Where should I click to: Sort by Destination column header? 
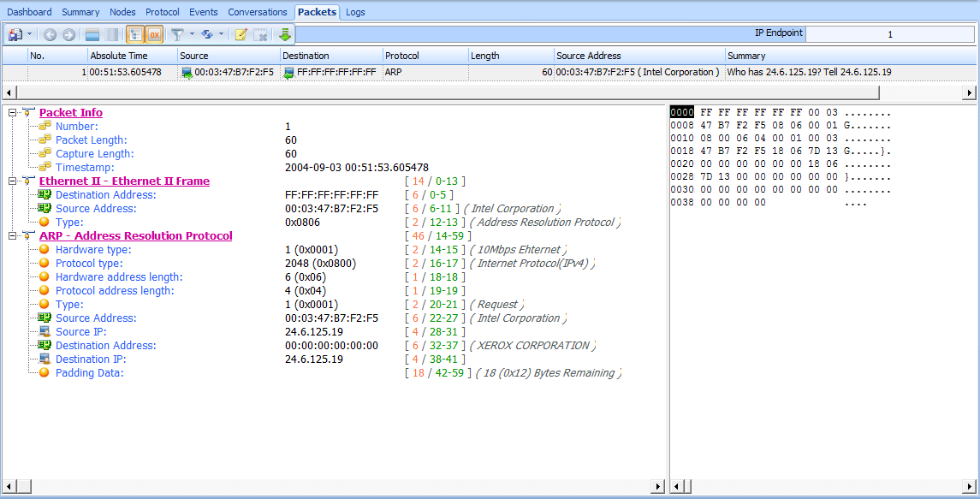pyautogui.click(x=330, y=56)
